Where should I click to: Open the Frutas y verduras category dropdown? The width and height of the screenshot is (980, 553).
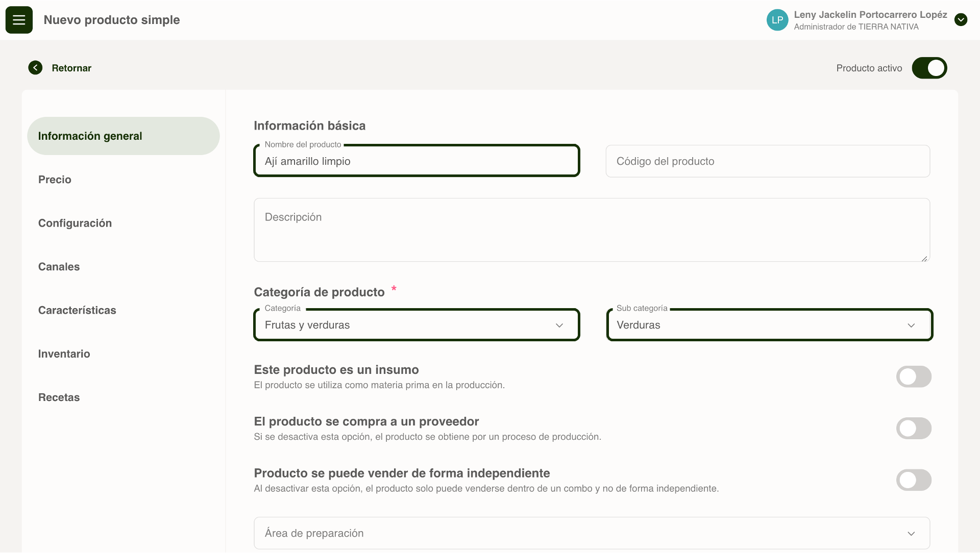[x=408, y=325]
